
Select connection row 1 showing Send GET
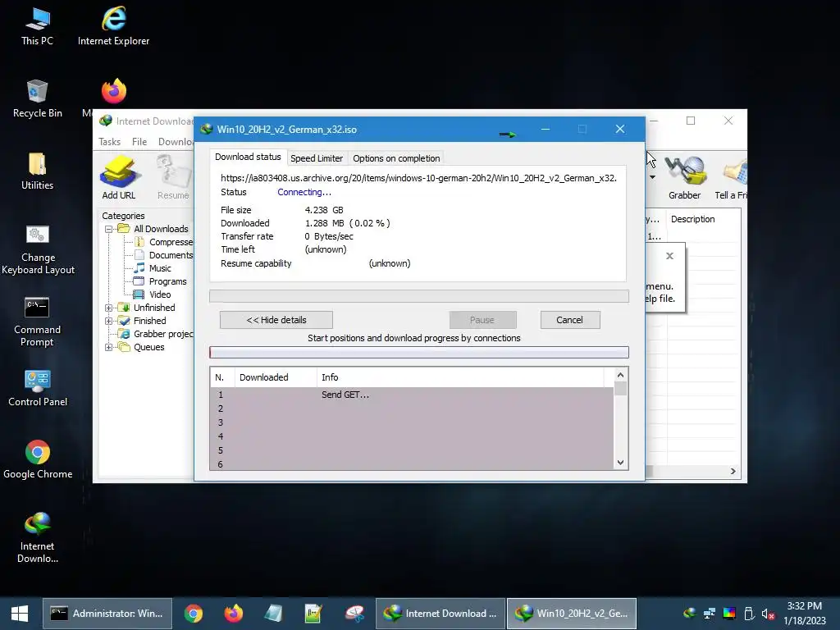[x=412, y=395]
